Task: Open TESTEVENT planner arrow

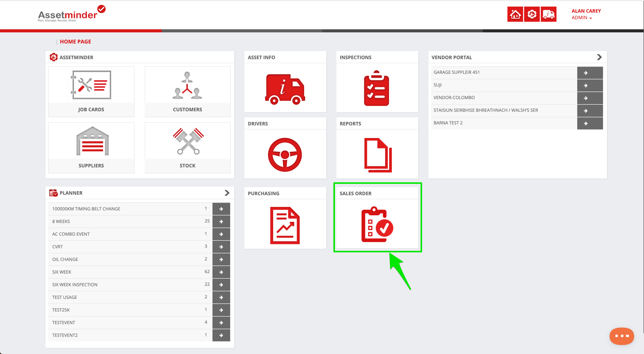Action: (x=221, y=323)
